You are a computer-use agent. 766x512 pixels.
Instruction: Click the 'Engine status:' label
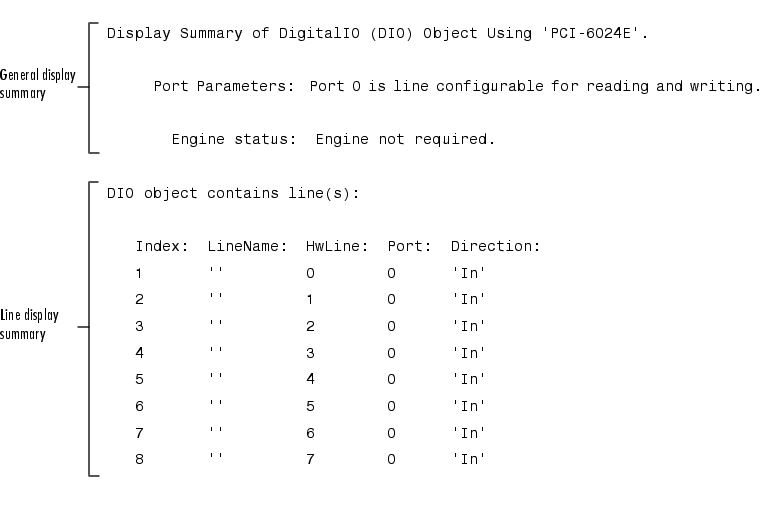point(234,139)
